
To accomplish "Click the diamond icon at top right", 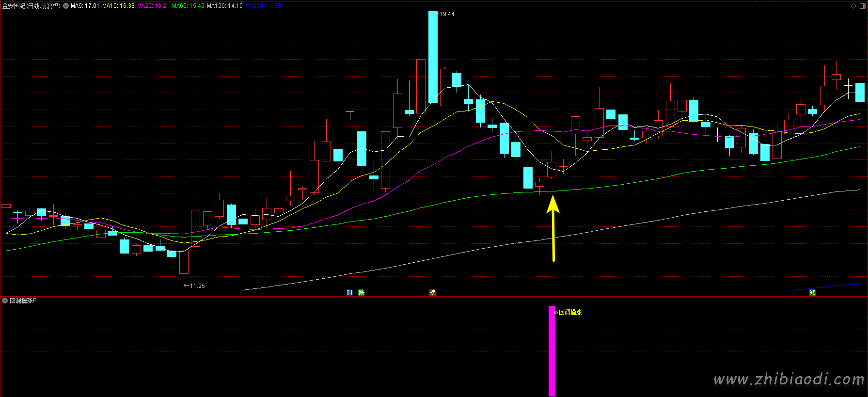I will pos(853,6).
